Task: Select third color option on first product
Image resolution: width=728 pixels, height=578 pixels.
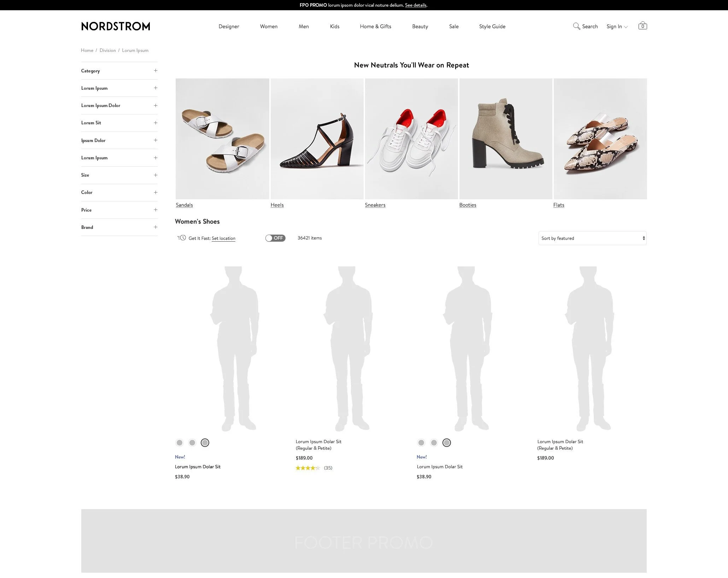Action: coord(205,443)
